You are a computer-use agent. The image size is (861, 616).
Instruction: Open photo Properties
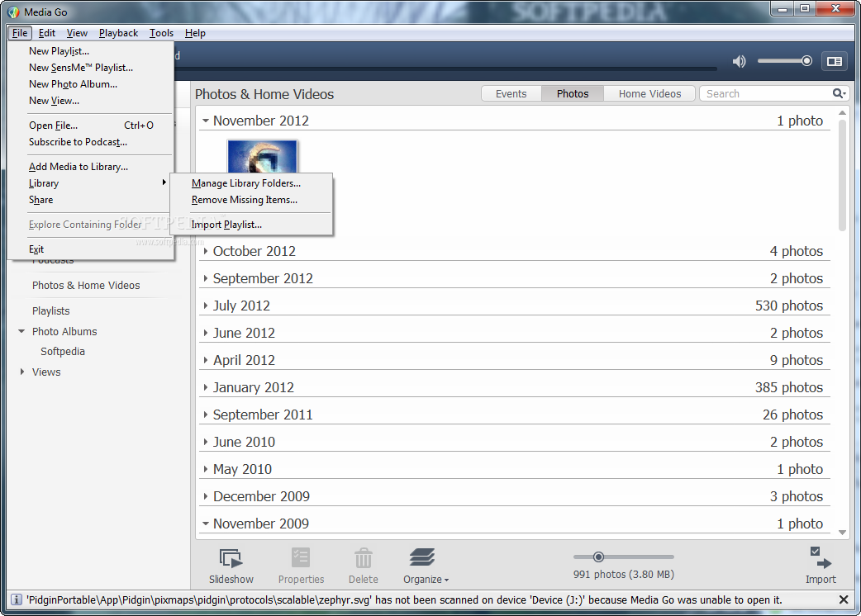(x=301, y=566)
